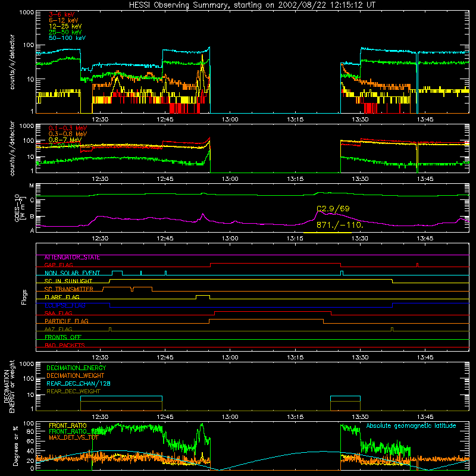Image resolution: width=476 pixels, height=476 pixels.
Task: Select the 25-50 keV legend label
Action: pyautogui.click(x=65, y=32)
